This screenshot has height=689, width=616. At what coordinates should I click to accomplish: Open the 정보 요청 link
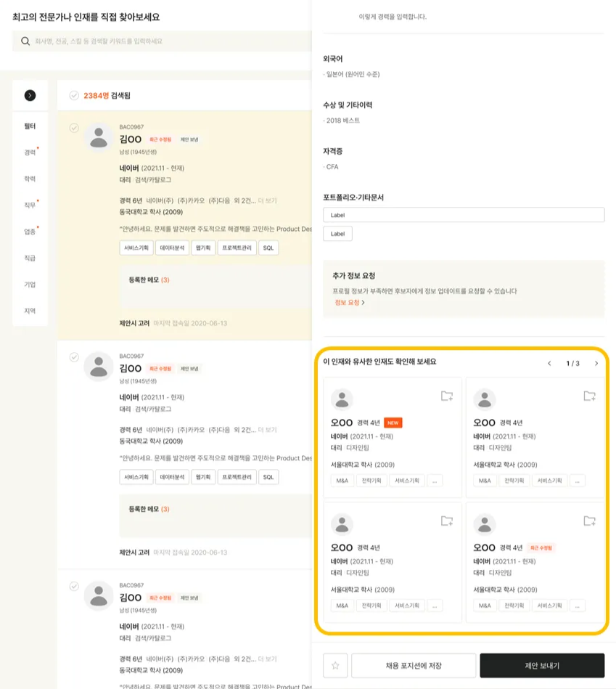point(350,302)
